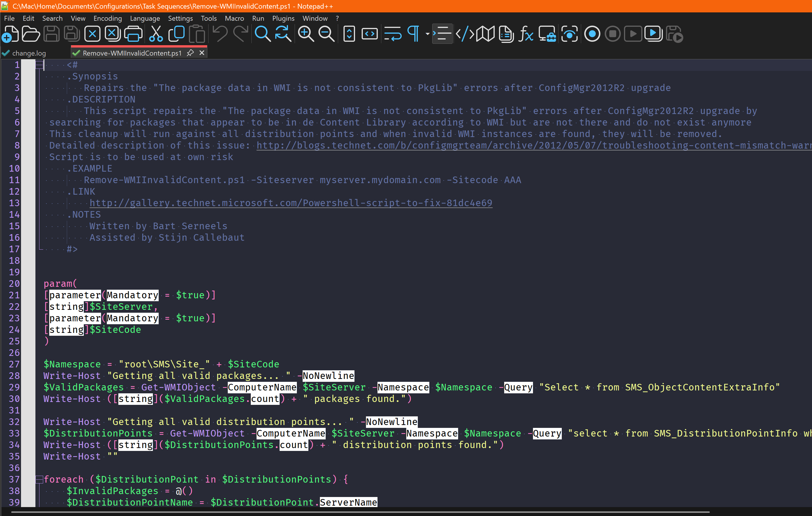Pin the Remove-WMIInvalidContent.ps1 tab
This screenshot has height=516, width=812.
190,53
